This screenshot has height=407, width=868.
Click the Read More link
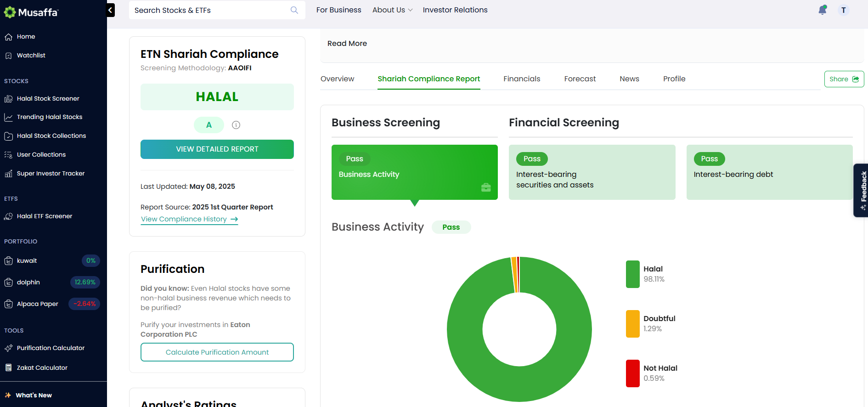click(347, 44)
